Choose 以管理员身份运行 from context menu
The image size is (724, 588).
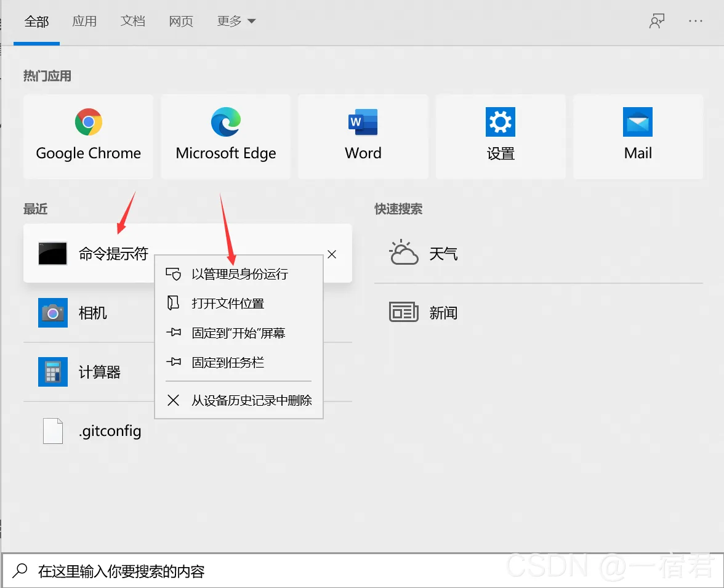point(239,274)
